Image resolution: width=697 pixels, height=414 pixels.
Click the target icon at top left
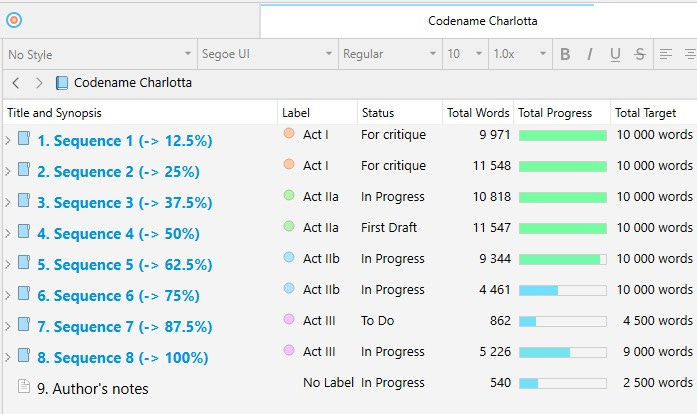14,20
